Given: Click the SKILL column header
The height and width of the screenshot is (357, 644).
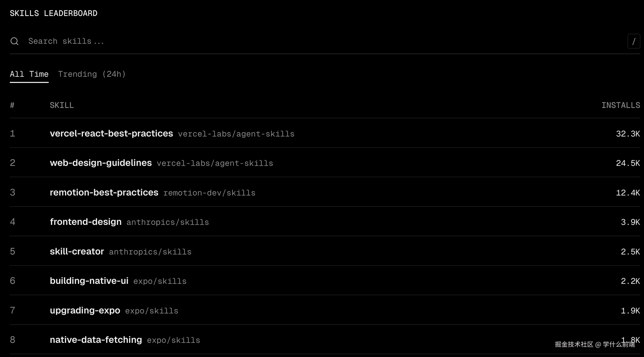Looking at the screenshot, I should pyautogui.click(x=62, y=105).
